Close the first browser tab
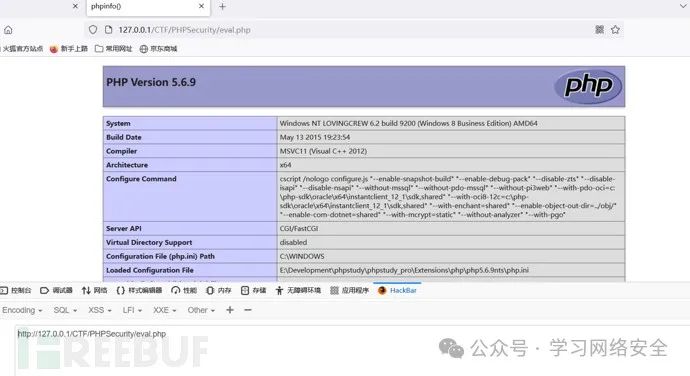690x376 pixels. click(x=75, y=6)
